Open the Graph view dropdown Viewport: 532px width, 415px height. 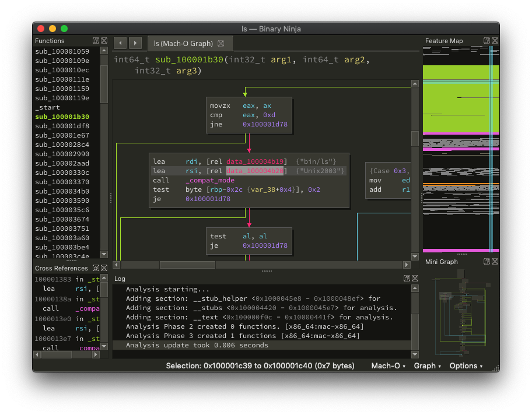click(x=427, y=366)
